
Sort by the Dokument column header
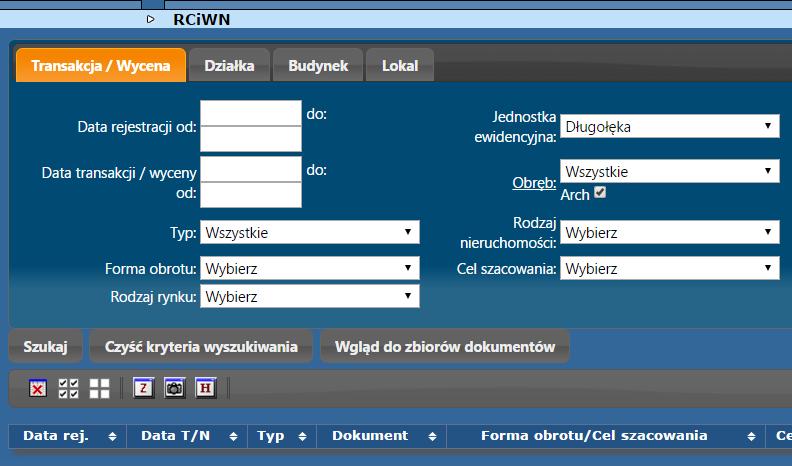point(381,436)
